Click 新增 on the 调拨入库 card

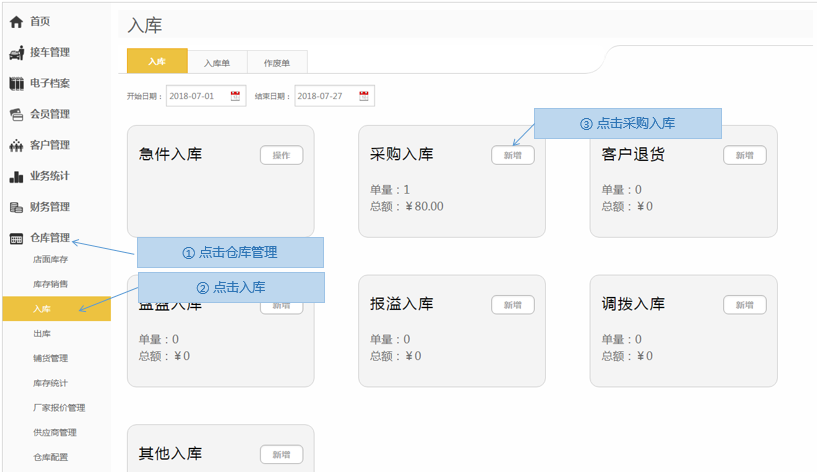point(744,305)
